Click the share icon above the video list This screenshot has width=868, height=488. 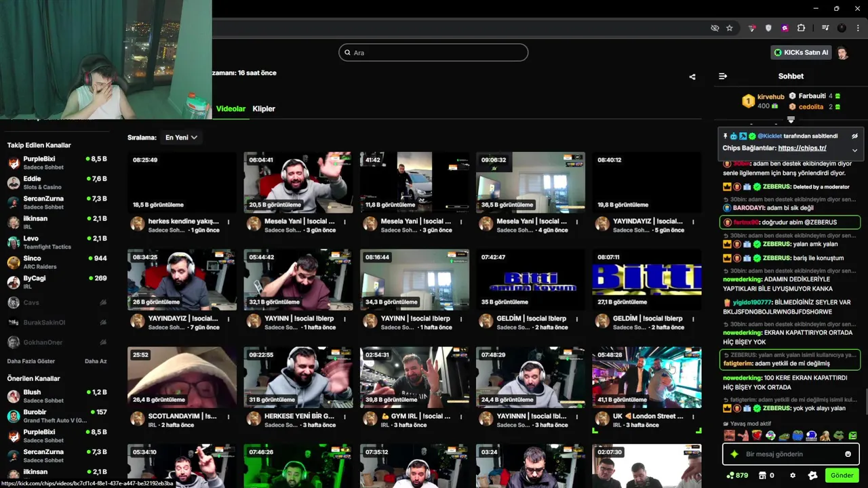[x=692, y=77]
